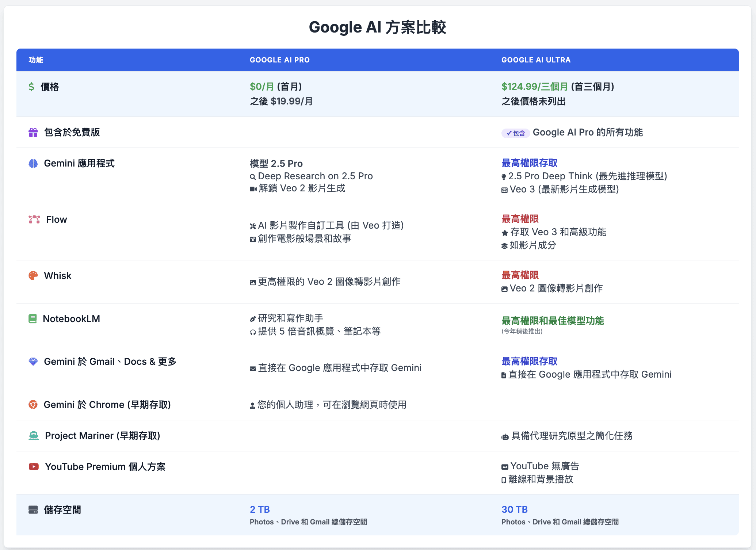The width and height of the screenshot is (756, 550).
Task: Click Google AI Pro 的所有功能 text
Action: pos(588,132)
